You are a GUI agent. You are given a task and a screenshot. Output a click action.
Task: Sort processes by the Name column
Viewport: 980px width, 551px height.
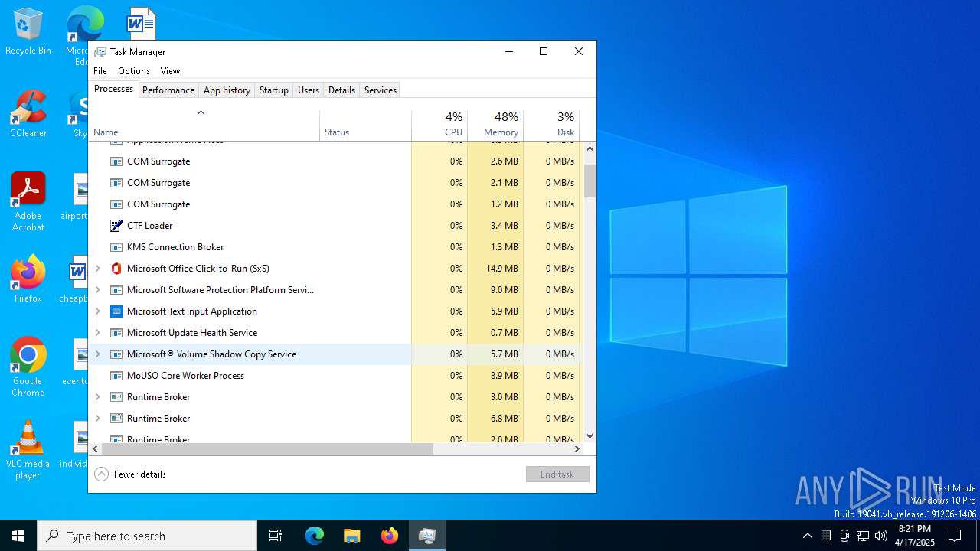(x=204, y=126)
